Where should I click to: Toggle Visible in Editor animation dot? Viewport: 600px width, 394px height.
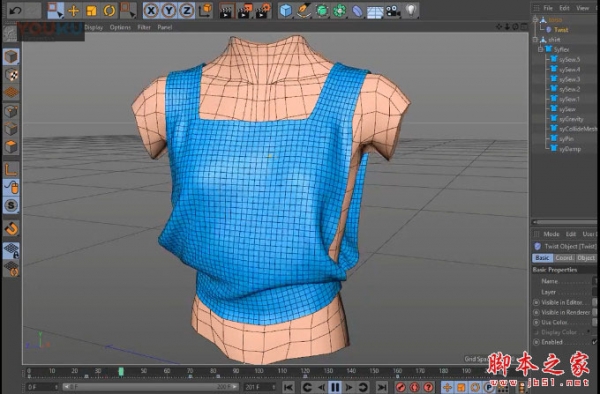tap(536, 303)
